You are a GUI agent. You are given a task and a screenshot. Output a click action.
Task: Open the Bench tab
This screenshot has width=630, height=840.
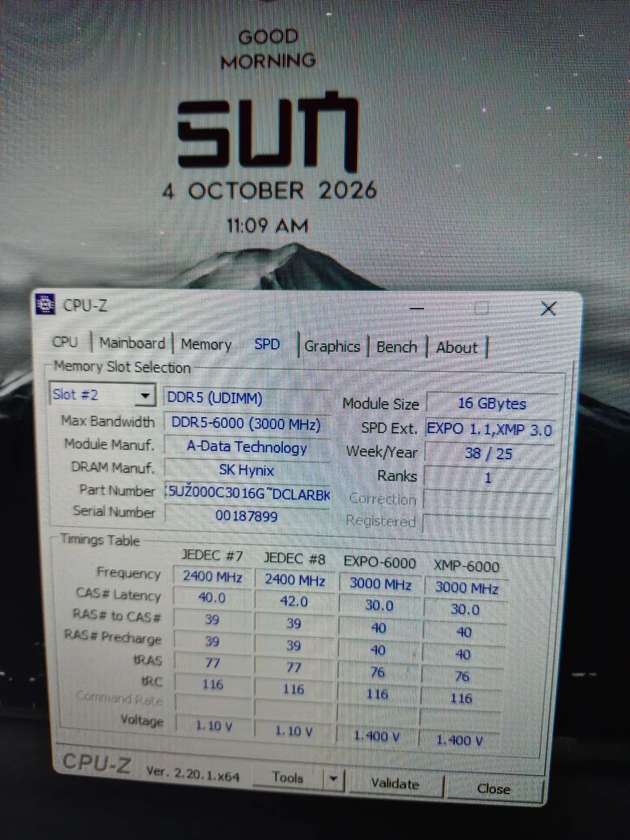click(x=396, y=347)
